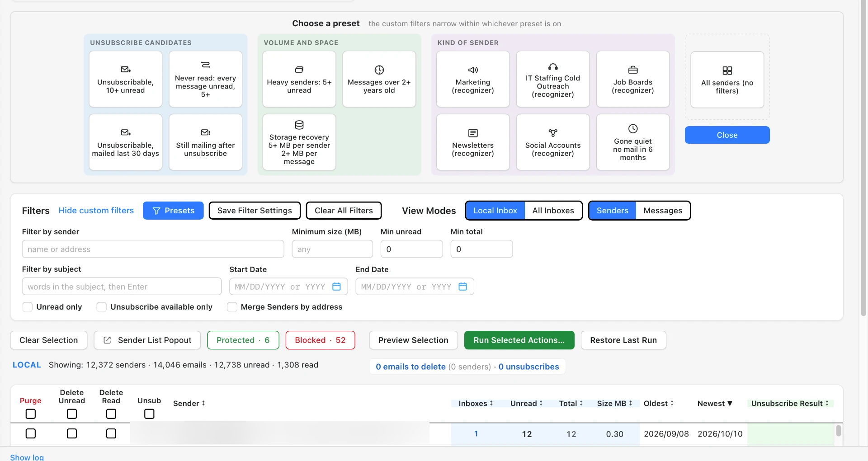Click the Show log link
Viewport: 868px width, 461px height.
pyautogui.click(x=27, y=457)
